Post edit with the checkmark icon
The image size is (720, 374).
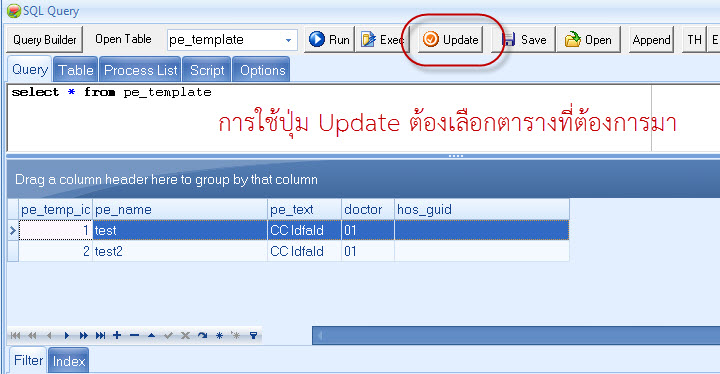point(168,335)
